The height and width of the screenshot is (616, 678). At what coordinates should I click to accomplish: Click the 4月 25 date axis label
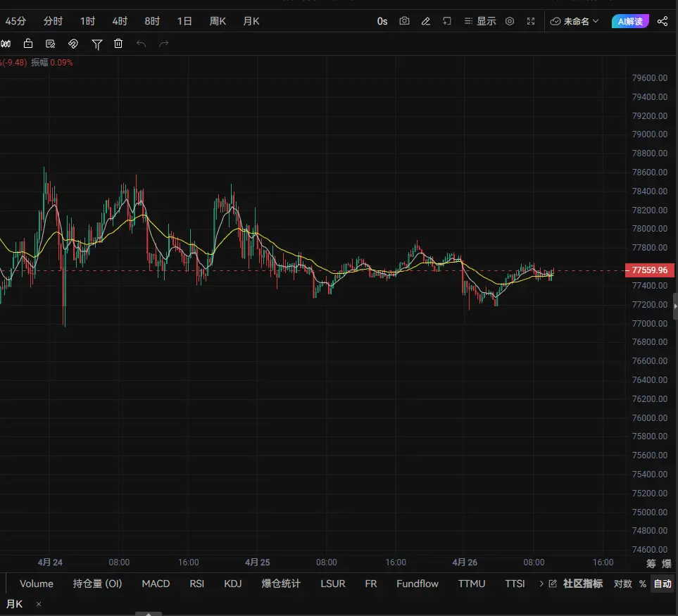click(x=257, y=562)
